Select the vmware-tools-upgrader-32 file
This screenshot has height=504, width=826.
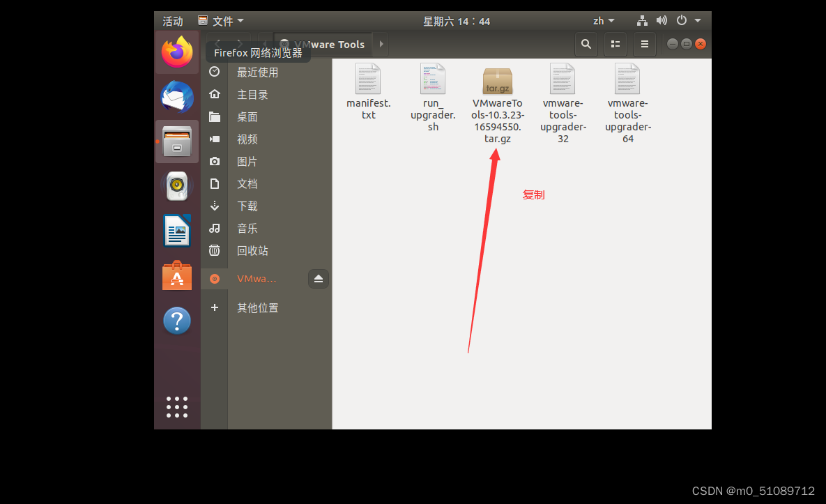pyautogui.click(x=563, y=103)
